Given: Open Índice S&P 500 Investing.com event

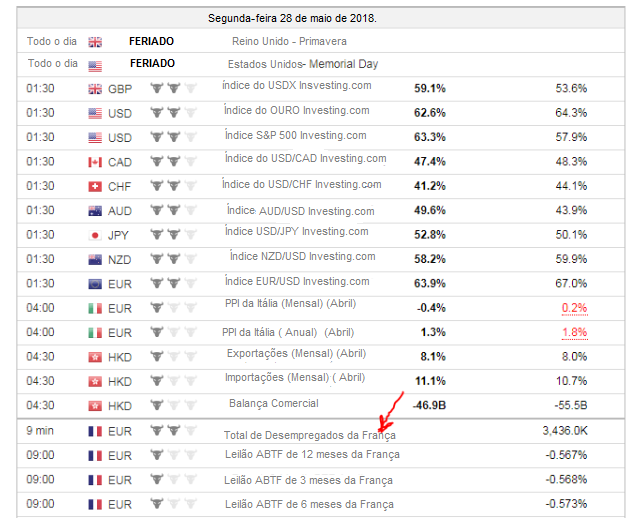Looking at the screenshot, I should point(295,135).
